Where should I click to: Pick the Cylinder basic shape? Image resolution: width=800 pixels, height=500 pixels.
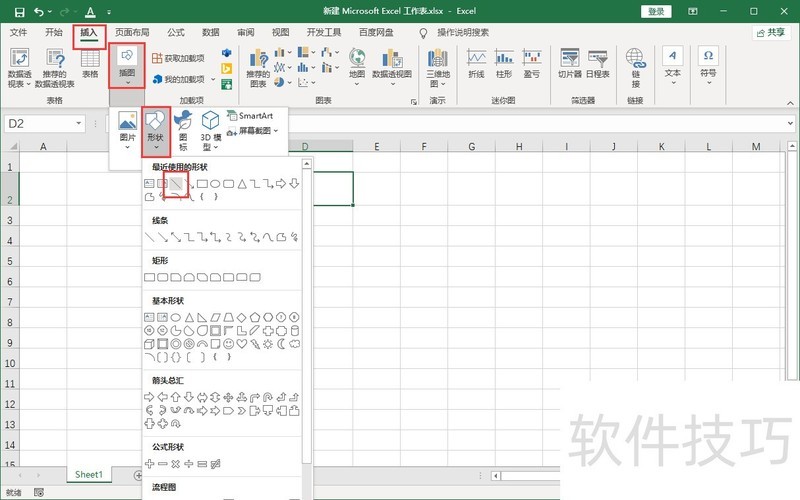[x=294, y=331]
